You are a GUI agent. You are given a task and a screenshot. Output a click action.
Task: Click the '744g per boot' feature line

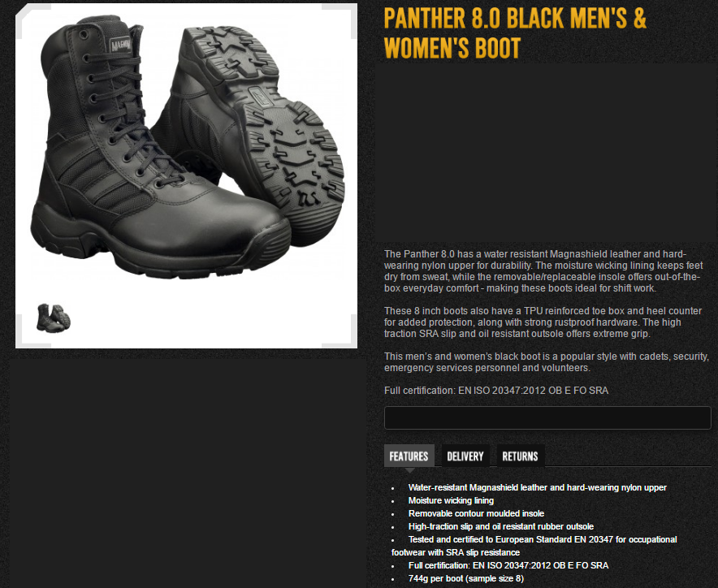465,578
